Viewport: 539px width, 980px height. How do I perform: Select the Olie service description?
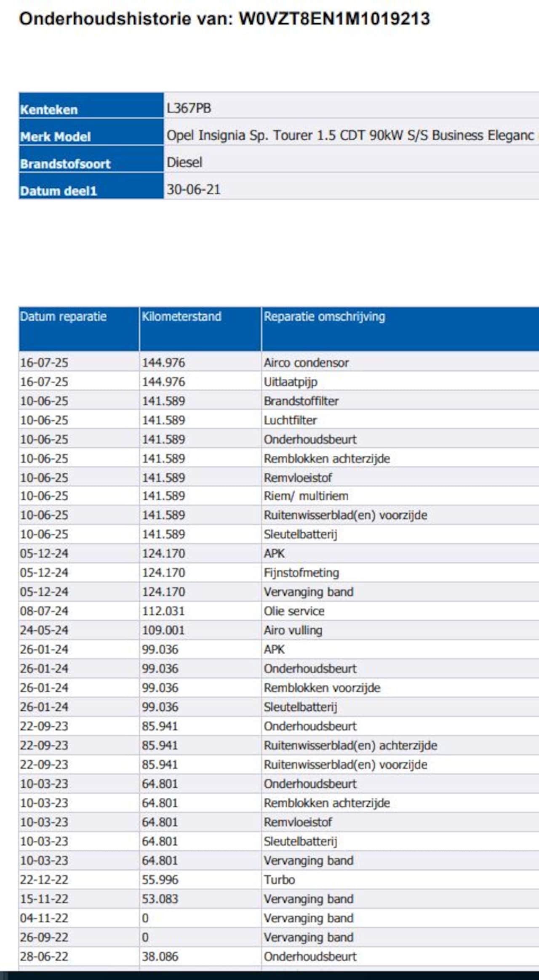[294, 611]
